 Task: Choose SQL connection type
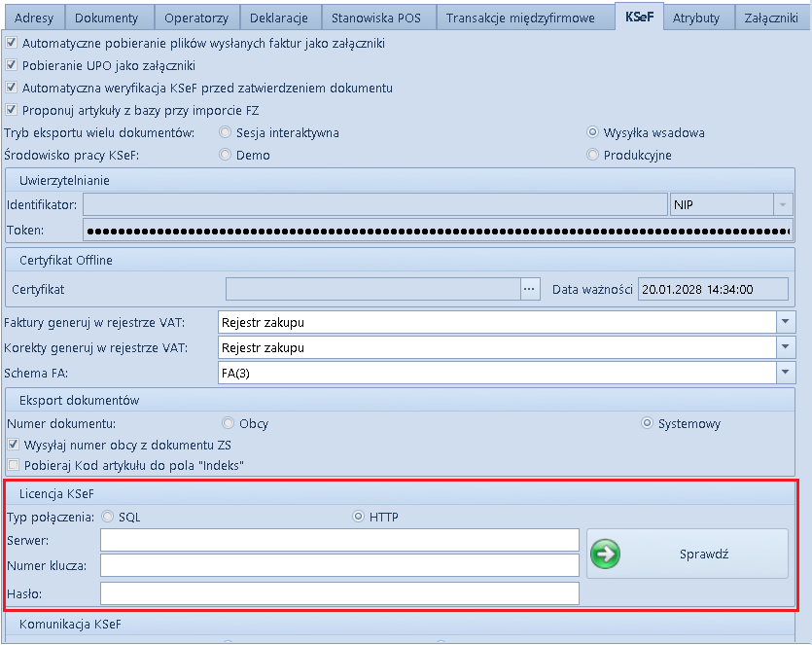pyautogui.click(x=107, y=516)
